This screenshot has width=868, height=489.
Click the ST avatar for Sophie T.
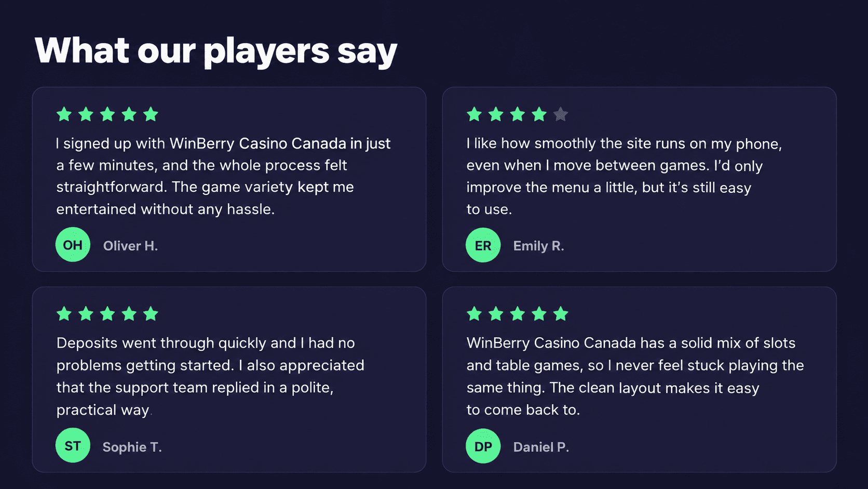pyautogui.click(x=73, y=445)
